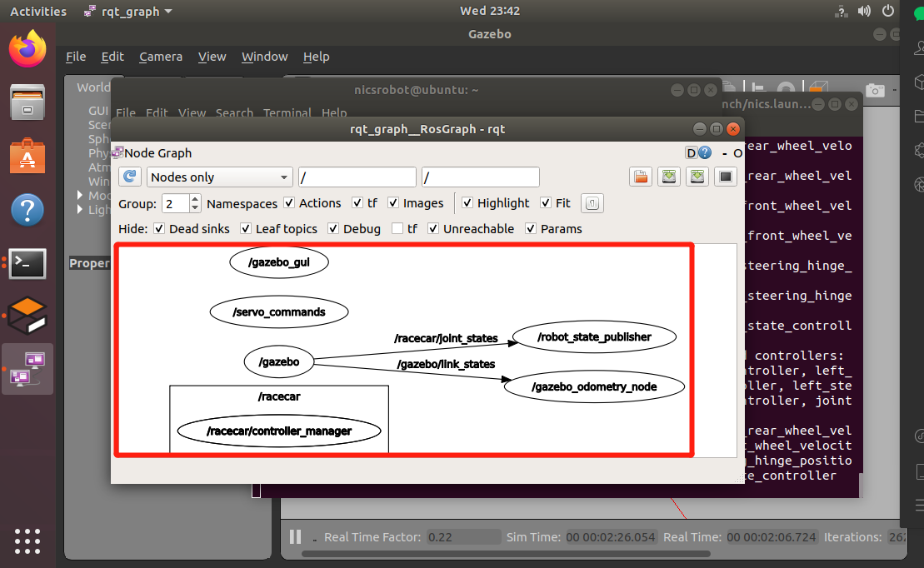Click the clear highlighting button beside Fit
Image resolution: width=924 pixels, height=568 pixels.
tap(592, 203)
